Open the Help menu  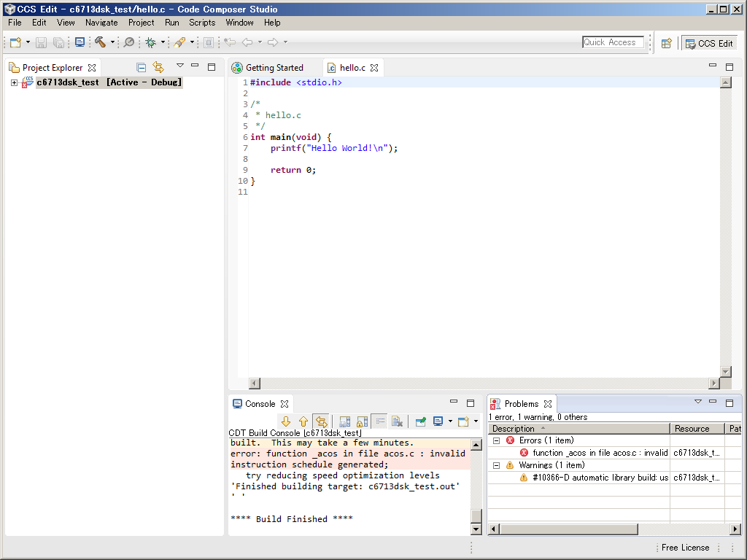point(272,23)
